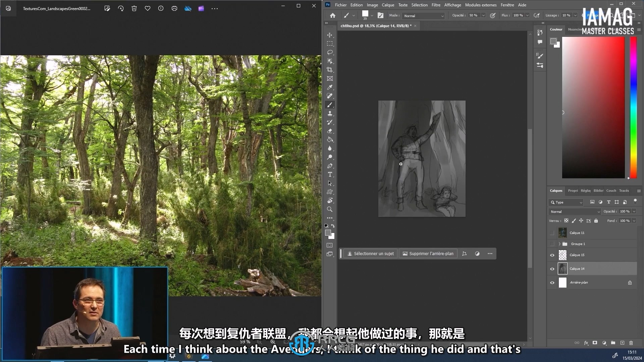This screenshot has width=644, height=362.
Task: Select the Paint Bucket tool
Action: coord(330,140)
